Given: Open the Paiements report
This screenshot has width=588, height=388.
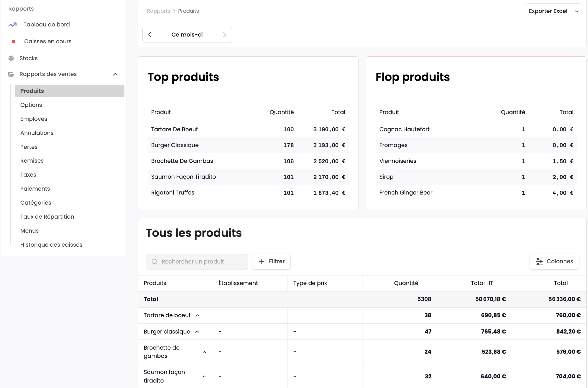Looking at the screenshot, I should coord(35,189).
